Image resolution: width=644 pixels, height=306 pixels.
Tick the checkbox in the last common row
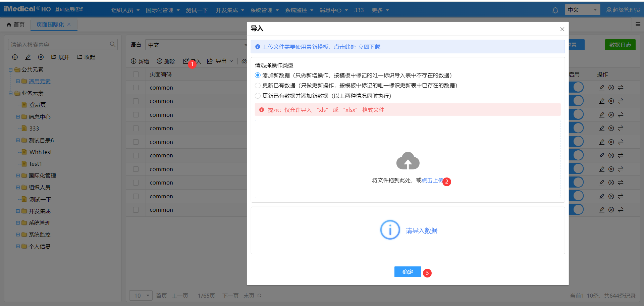pyautogui.click(x=136, y=210)
